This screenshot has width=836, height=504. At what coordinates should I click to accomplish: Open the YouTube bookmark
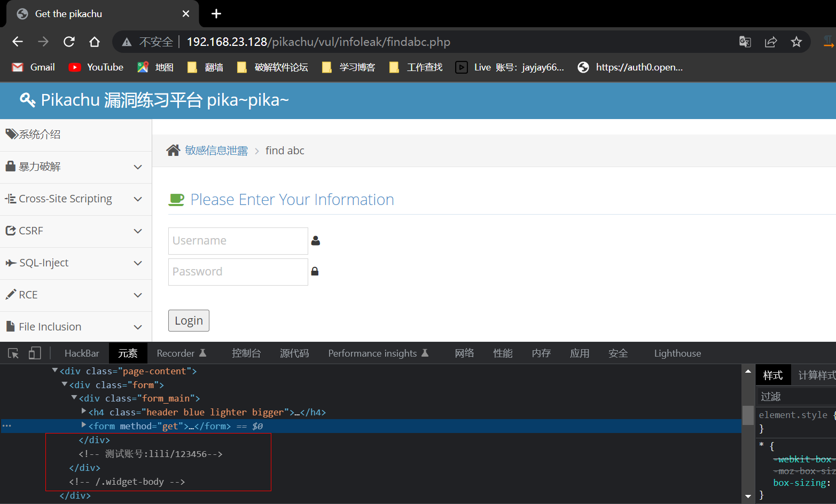(97, 67)
